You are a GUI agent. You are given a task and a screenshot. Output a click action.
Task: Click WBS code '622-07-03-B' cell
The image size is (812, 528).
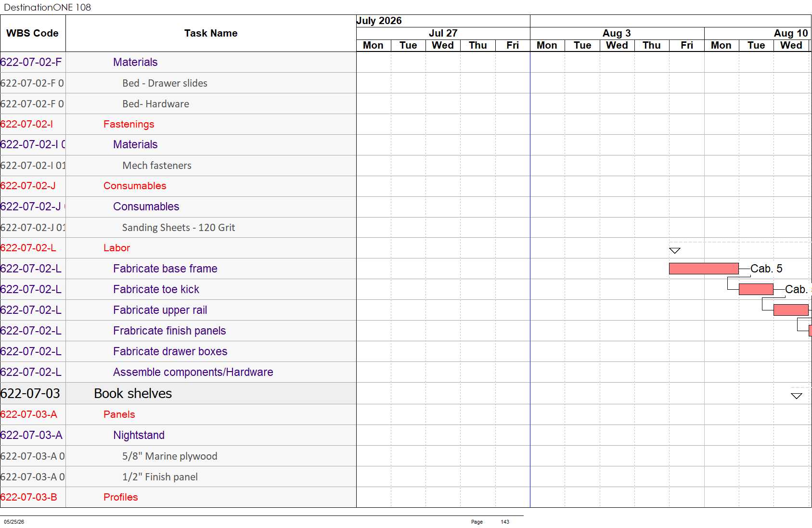click(33, 497)
